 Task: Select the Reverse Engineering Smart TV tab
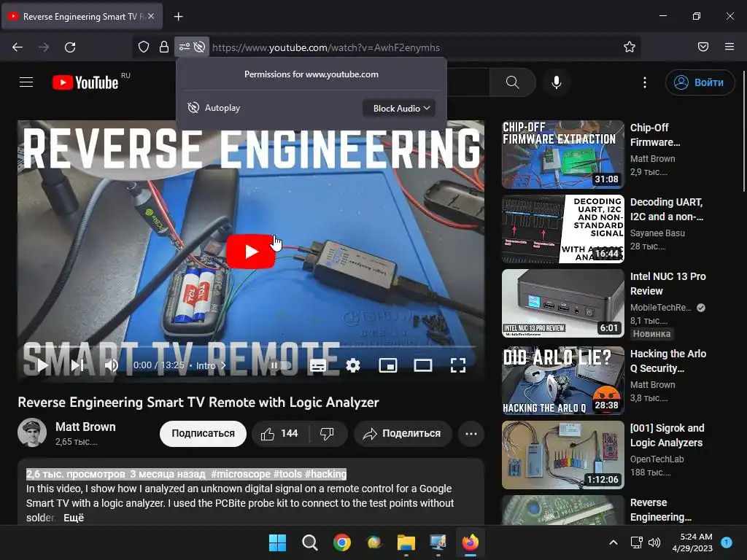(82, 17)
